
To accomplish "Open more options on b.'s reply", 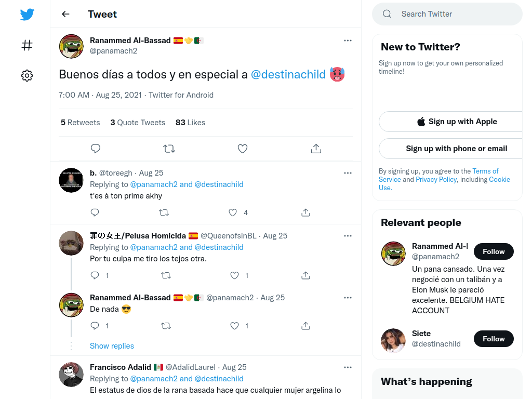I will click(348, 173).
